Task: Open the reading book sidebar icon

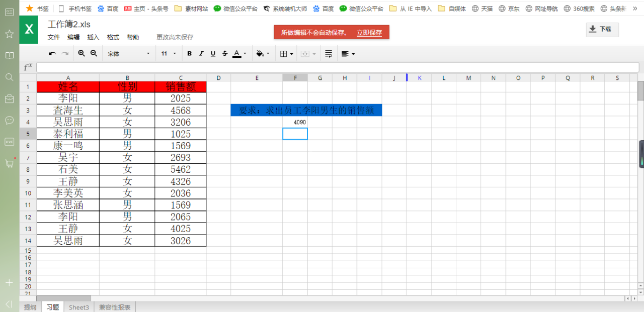Action: tap(9, 55)
